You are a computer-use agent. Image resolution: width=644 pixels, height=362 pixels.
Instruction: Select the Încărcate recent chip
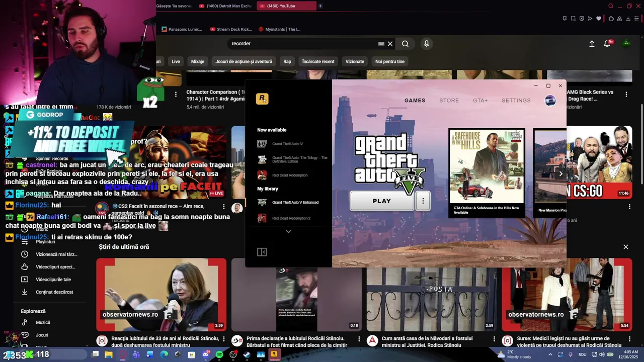coord(318,61)
